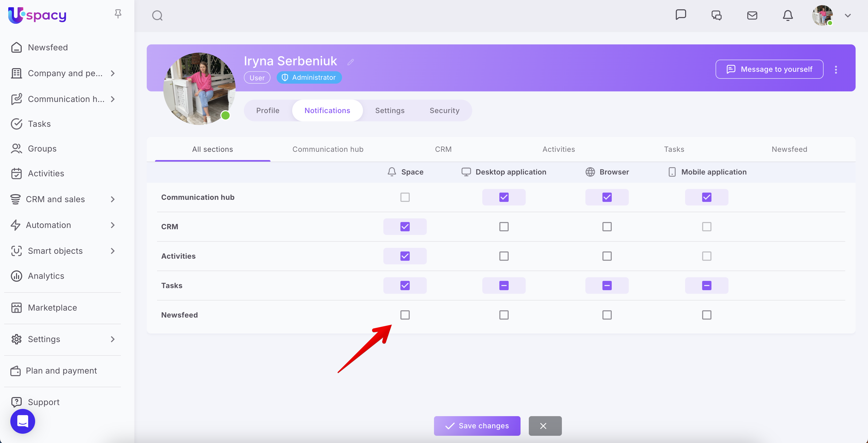Click Message to yourself button
The width and height of the screenshot is (868, 443).
pos(769,69)
